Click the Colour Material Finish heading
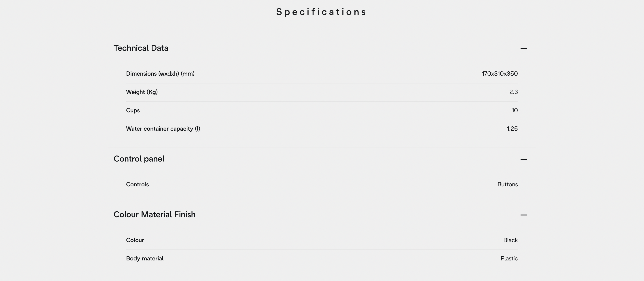 pos(154,214)
